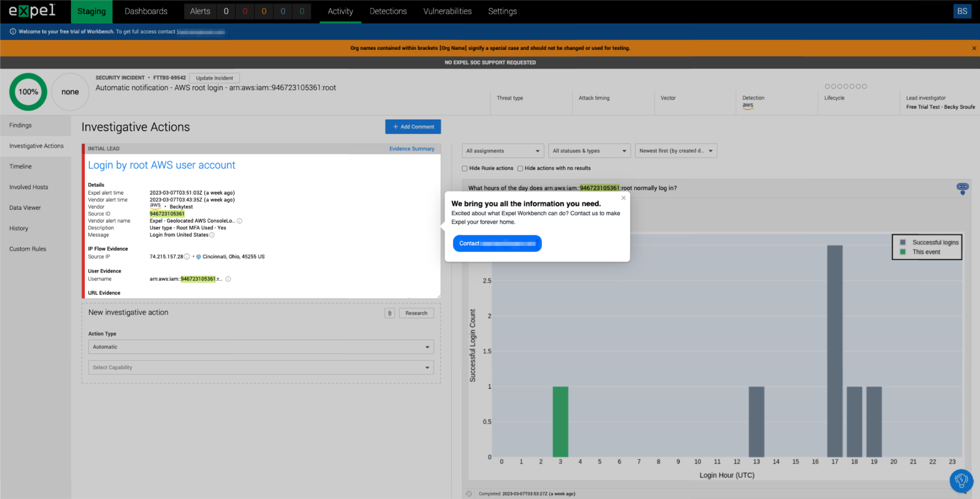Click the Update Incident button

214,78
